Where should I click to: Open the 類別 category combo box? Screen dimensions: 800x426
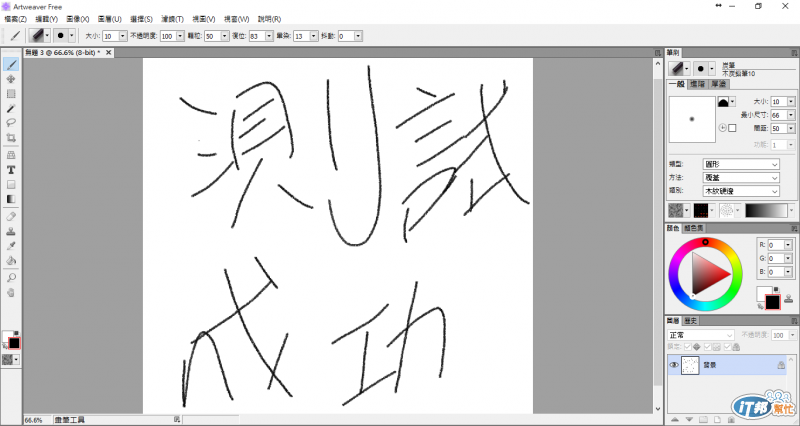tap(741, 191)
